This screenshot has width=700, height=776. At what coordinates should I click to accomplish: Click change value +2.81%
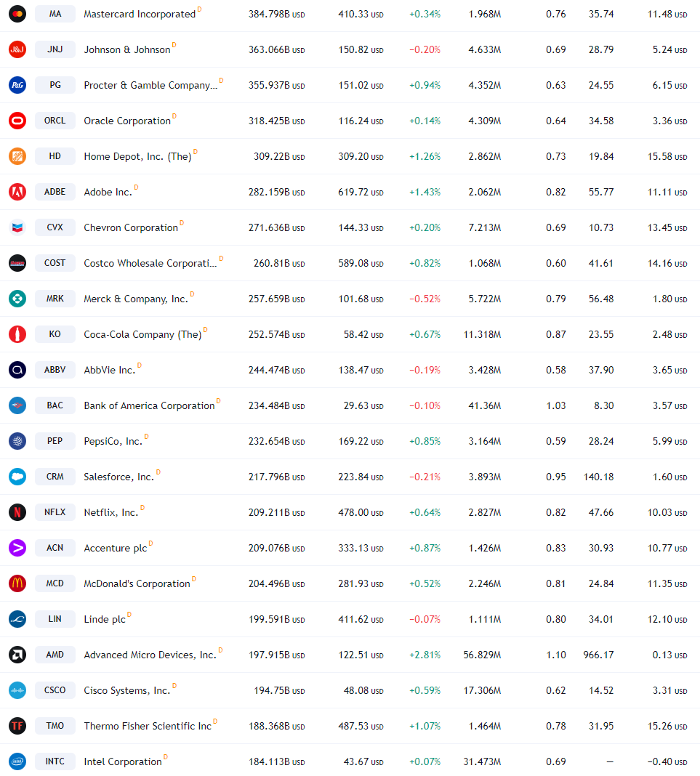(x=425, y=655)
